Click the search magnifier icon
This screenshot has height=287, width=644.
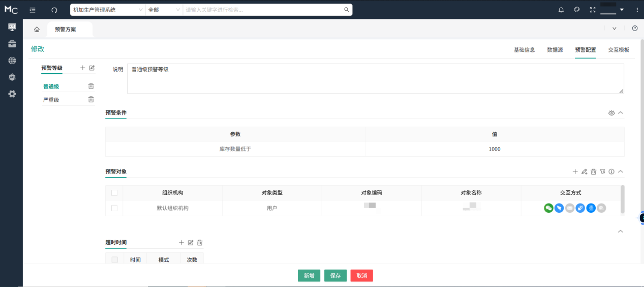347,10
